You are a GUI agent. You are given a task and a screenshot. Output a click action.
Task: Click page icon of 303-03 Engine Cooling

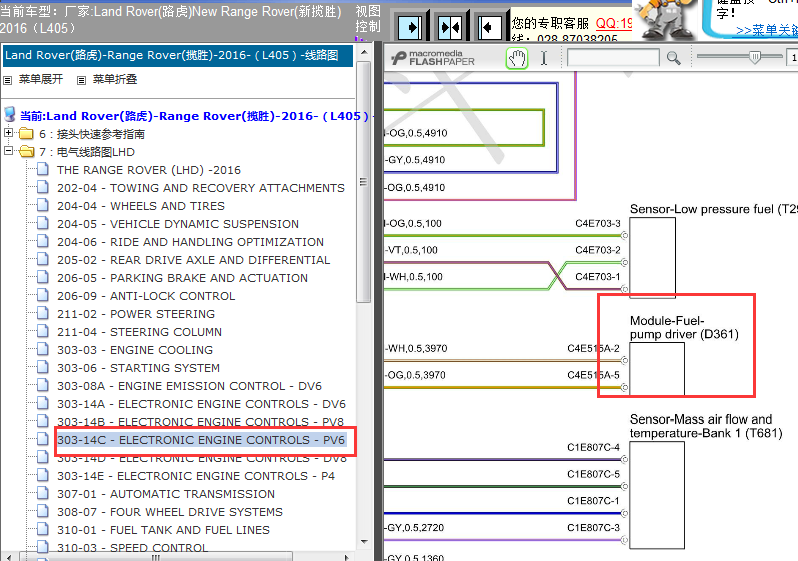point(43,349)
